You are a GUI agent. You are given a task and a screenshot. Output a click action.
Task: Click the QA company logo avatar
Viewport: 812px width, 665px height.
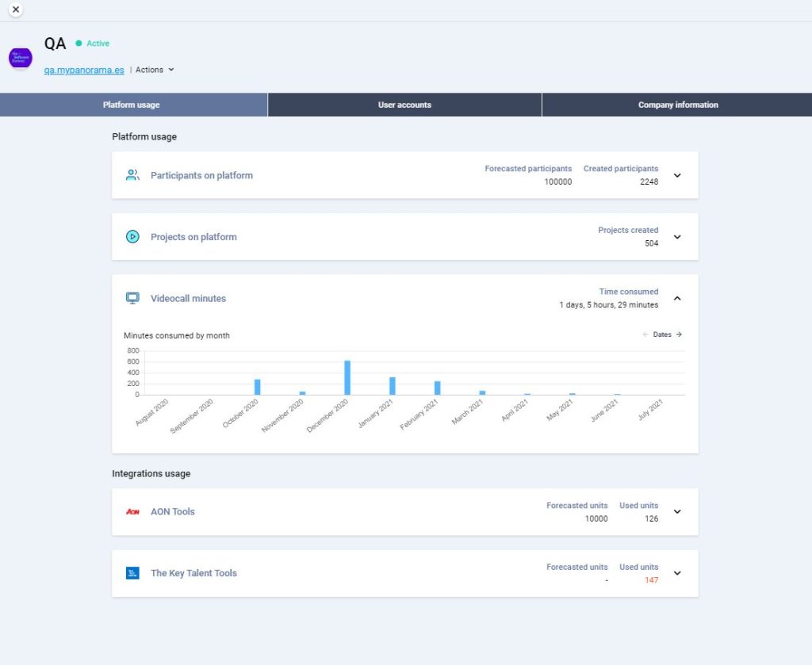pyautogui.click(x=20, y=58)
